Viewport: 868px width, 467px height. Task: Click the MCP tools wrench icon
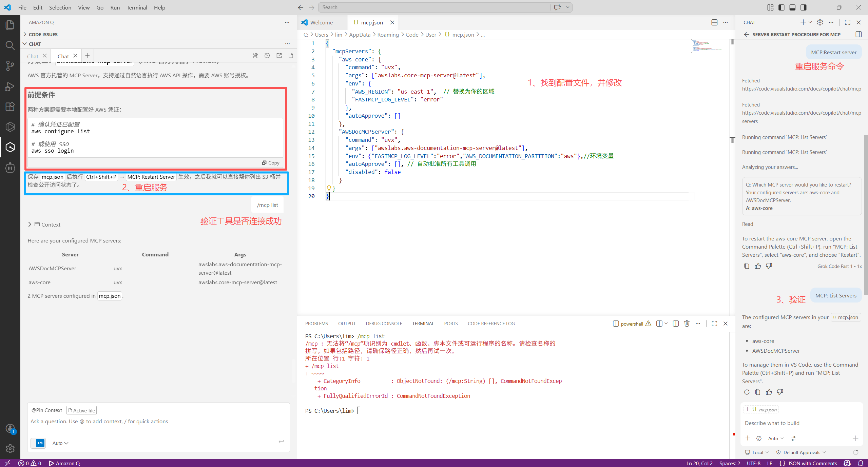(x=255, y=56)
